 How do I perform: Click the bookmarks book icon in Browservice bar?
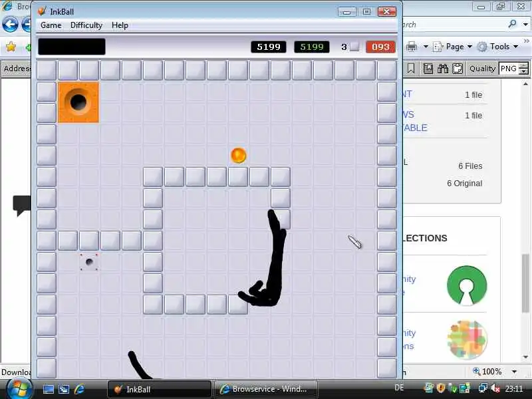[x=428, y=68]
